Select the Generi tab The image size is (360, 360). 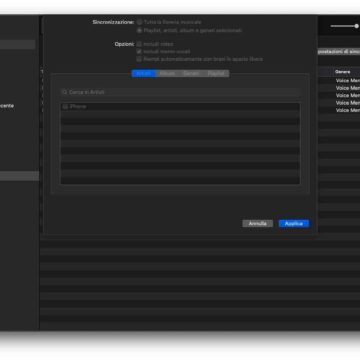click(191, 74)
